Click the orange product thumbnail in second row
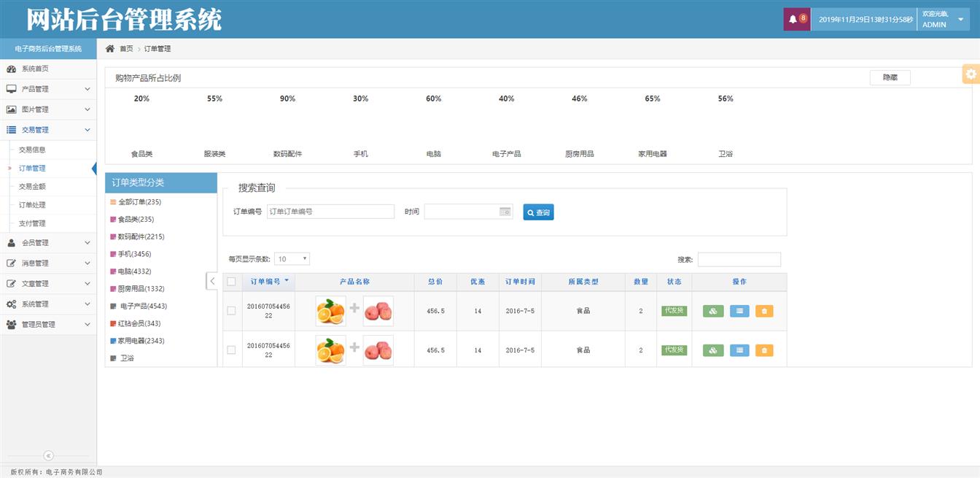 coord(331,350)
